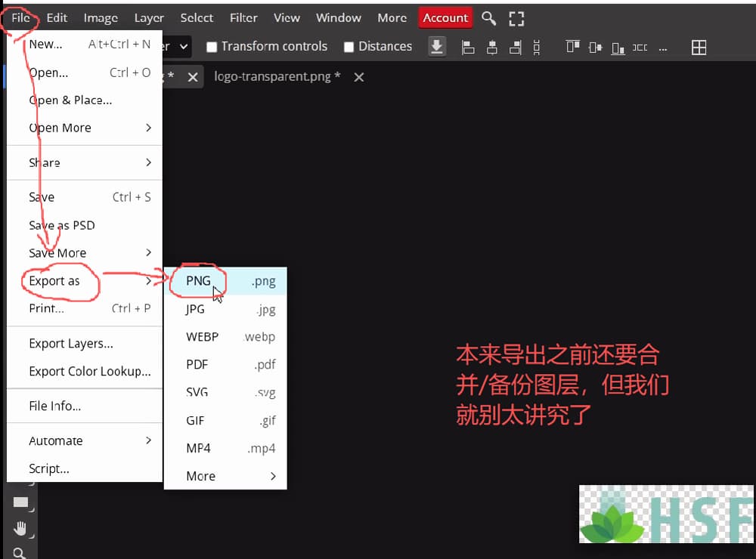Export as WEBP format

tap(225, 337)
